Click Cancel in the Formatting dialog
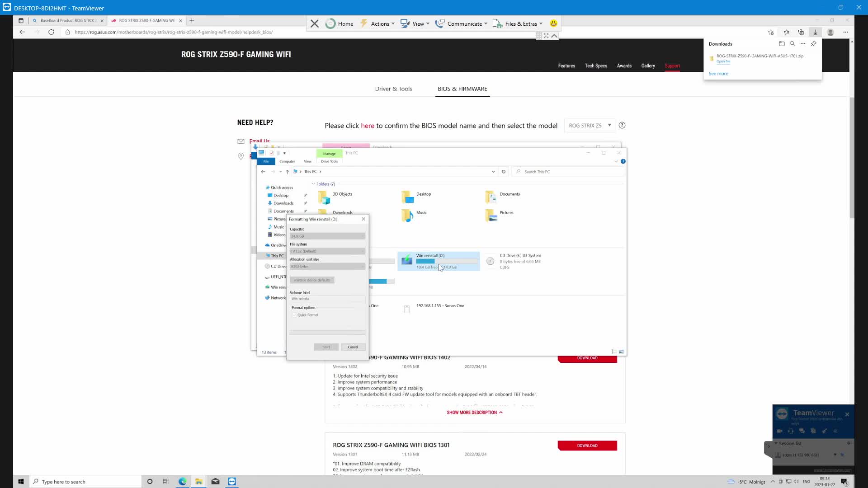This screenshot has height=488, width=868. click(353, 347)
